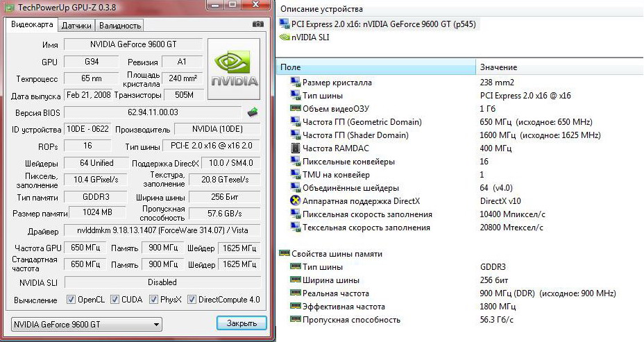The width and height of the screenshot is (644, 342).
Task: Click DirectX icon beside Аппаратная поддержка DirectX
Action: [x=296, y=200]
